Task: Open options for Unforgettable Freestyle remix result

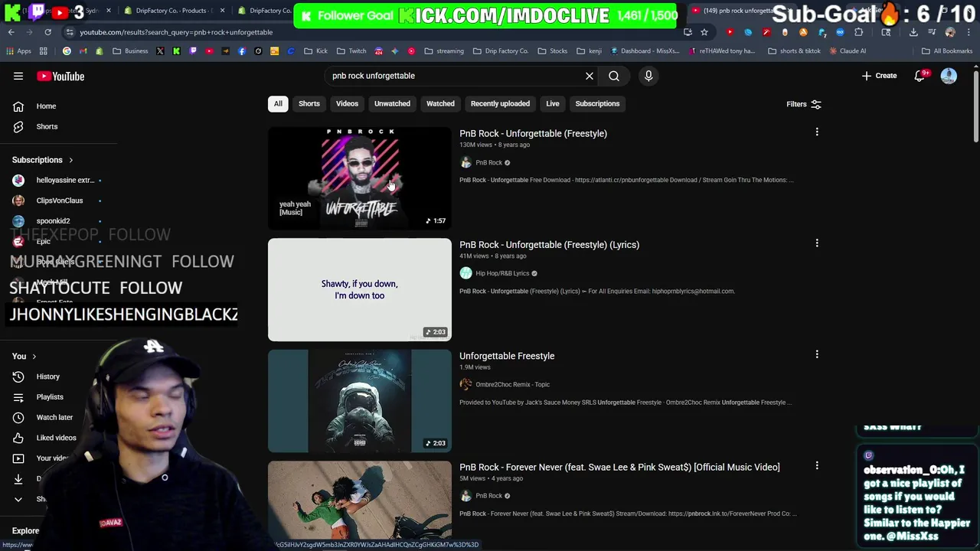Action: click(x=817, y=354)
